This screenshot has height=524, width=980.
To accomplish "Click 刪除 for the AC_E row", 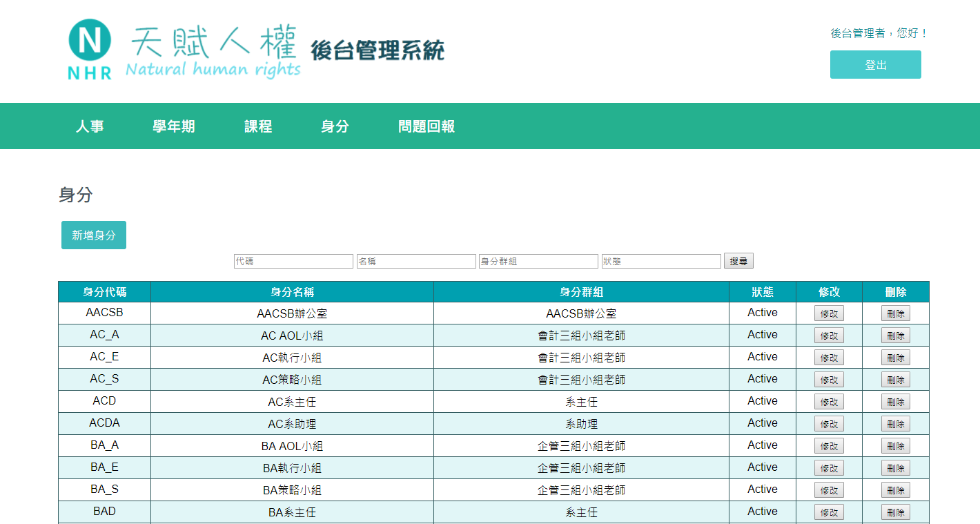I will click(896, 358).
